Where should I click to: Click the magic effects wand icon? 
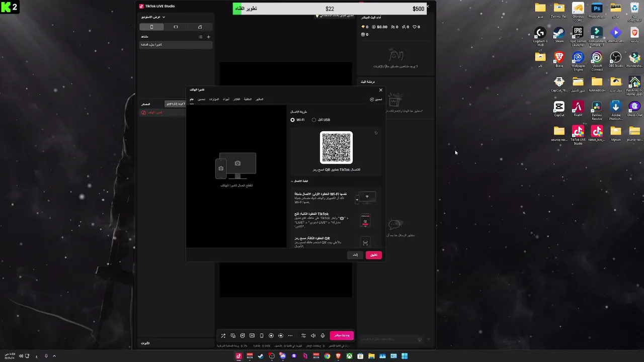pyautogui.click(x=223, y=336)
